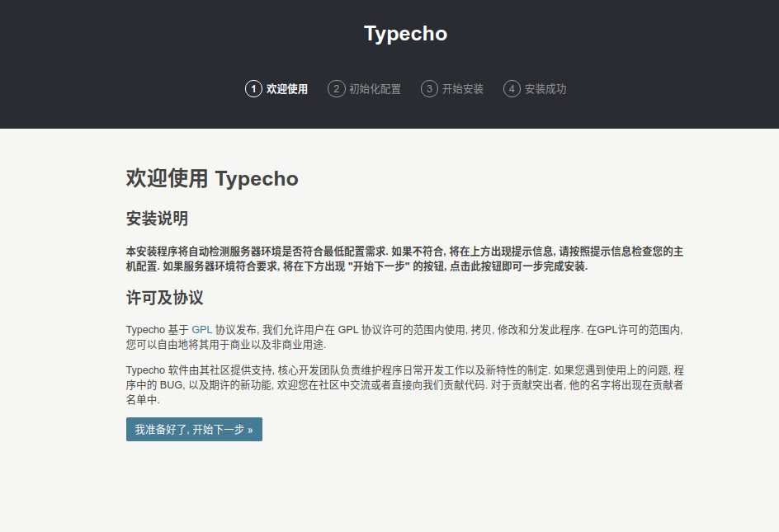Select step 1 欢迎使用 in the installer steps
The image size is (779, 532).
(276, 89)
